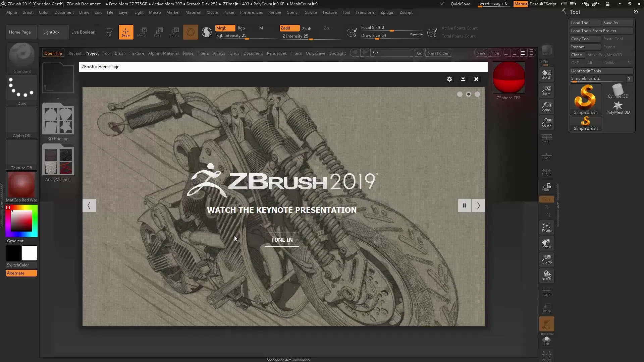The width and height of the screenshot is (644, 362).
Task: Open the ZSphere.ZPR project thumbnail
Action: click(508, 78)
